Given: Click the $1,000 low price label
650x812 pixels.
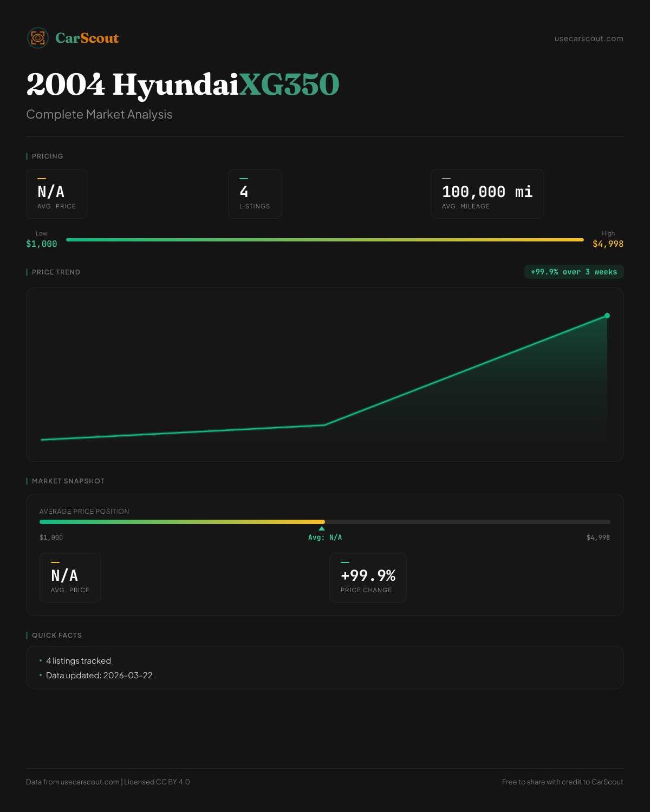Looking at the screenshot, I should pos(42,244).
